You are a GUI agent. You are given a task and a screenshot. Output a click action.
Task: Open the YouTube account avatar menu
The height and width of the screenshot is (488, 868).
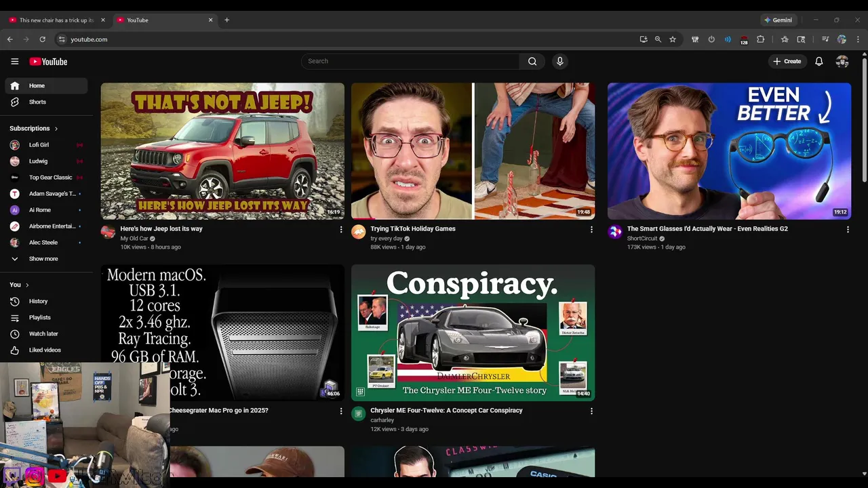(842, 61)
